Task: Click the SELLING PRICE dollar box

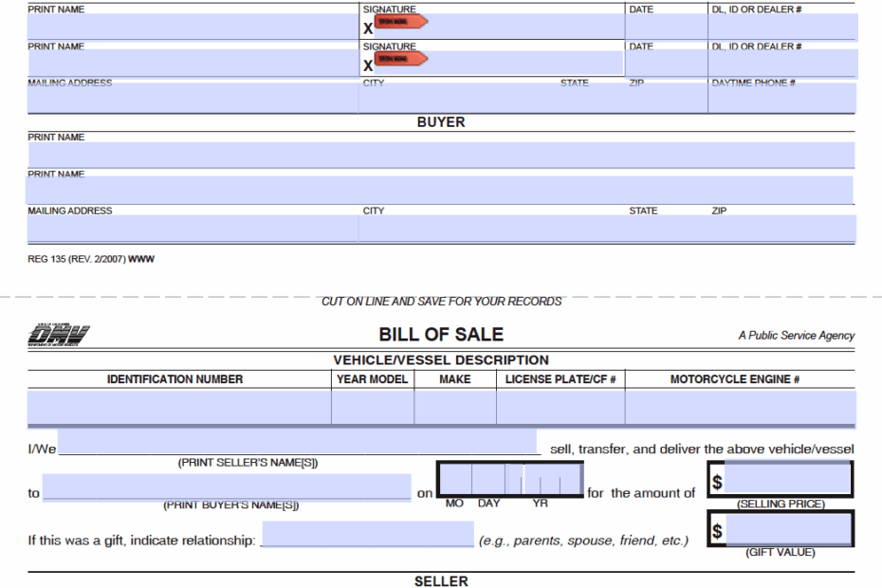Action: coord(787,480)
